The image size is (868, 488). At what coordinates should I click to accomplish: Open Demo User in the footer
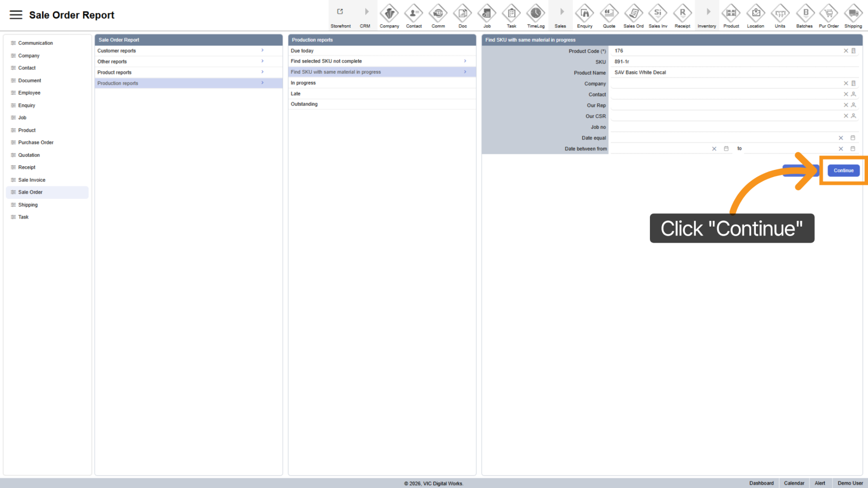850,483
